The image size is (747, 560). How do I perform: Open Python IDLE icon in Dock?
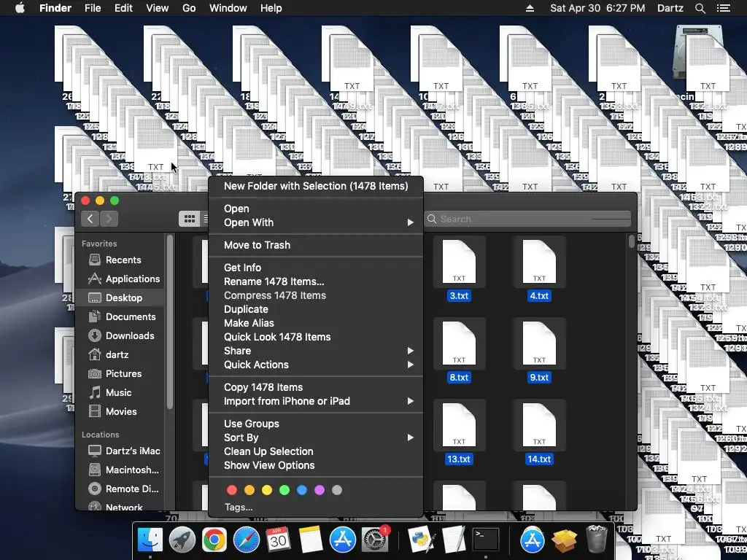point(422,540)
